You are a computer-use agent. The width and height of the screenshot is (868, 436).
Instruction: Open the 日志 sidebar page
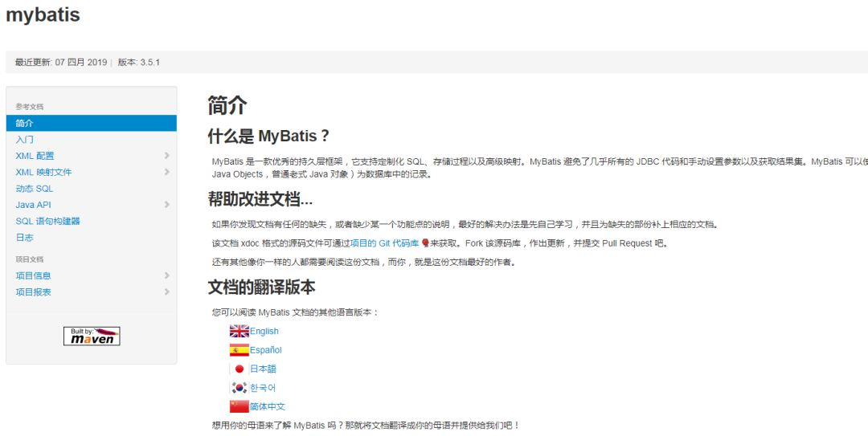pyautogui.click(x=24, y=238)
